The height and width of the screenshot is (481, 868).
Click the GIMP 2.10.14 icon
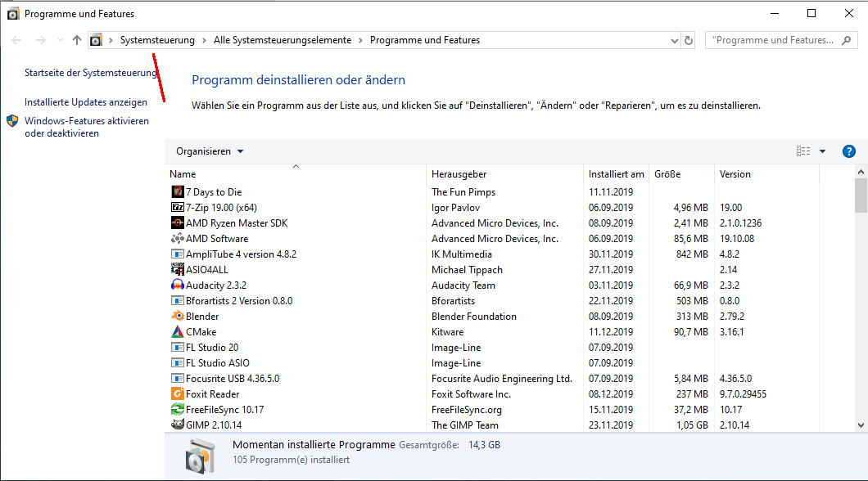pyautogui.click(x=178, y=425)
